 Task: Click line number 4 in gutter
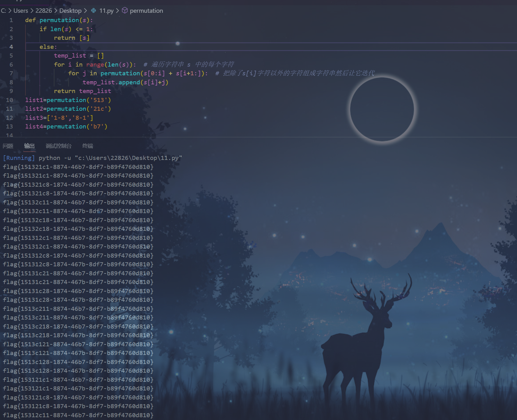click(x=11, y=47)
